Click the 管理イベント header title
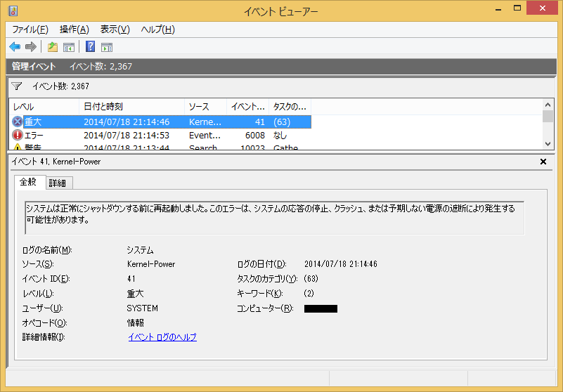Viewport: 563px width, 392px height. tap(34, 67)
